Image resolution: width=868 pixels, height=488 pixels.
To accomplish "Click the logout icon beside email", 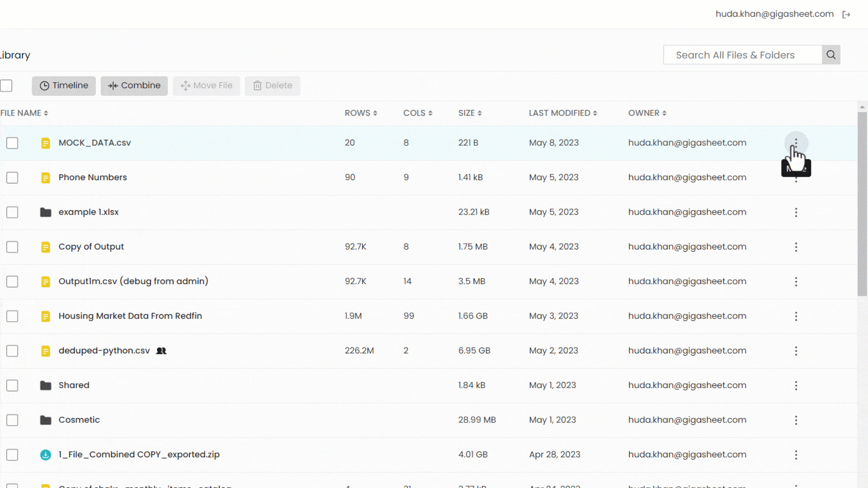I will click(x=846, y=14).
